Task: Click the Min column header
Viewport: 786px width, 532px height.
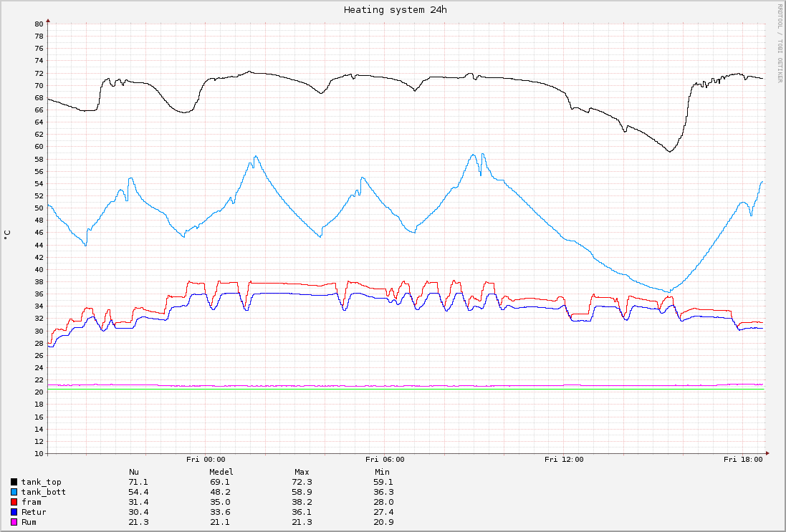Action: (x=382, y=472)
